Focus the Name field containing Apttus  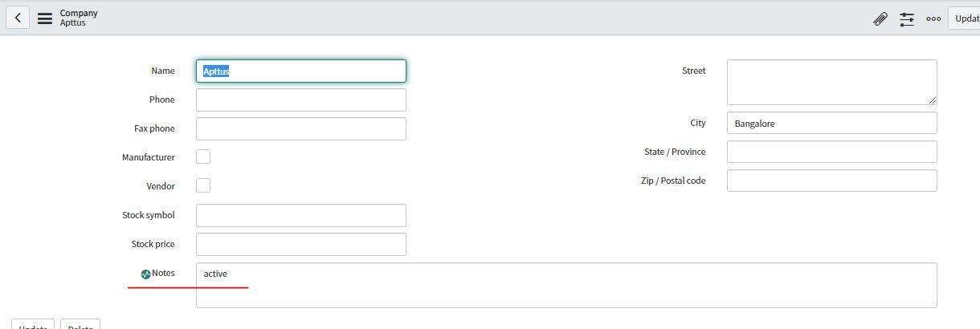(x=301, y=71)
